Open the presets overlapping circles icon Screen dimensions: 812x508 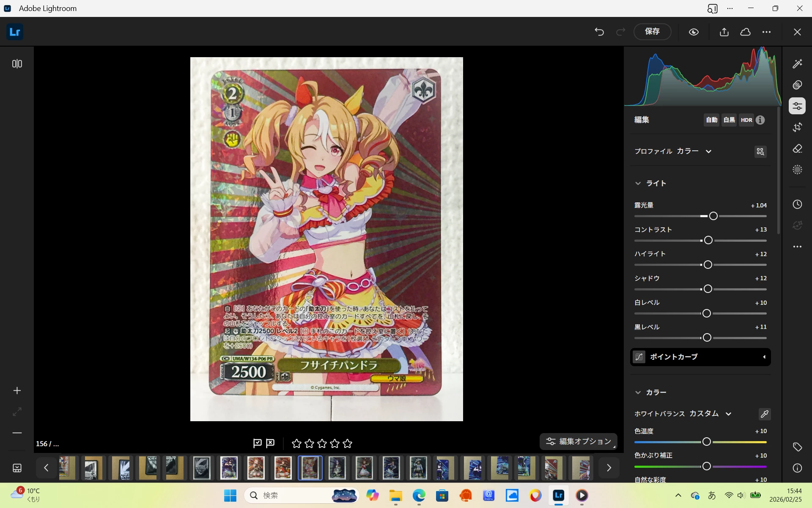click(x=797, y=85)
